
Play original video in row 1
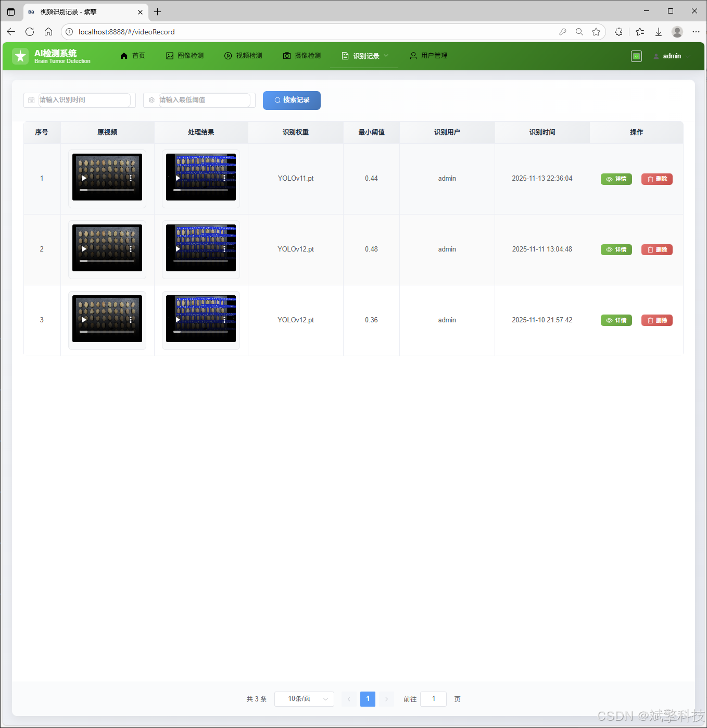tap(84, 178)
